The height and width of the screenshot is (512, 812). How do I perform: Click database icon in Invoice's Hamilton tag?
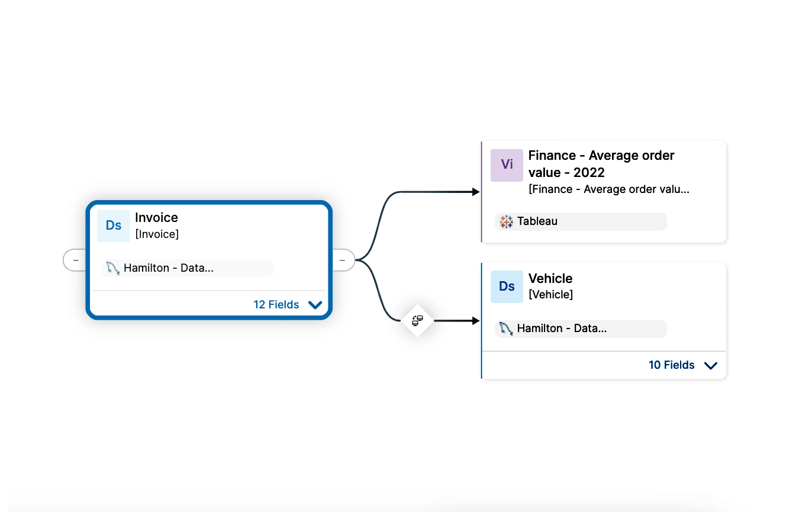(113, 268)
